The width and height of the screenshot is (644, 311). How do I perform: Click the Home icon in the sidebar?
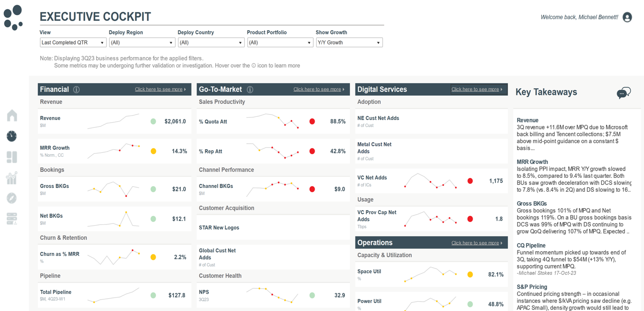[x=12, y=115]
